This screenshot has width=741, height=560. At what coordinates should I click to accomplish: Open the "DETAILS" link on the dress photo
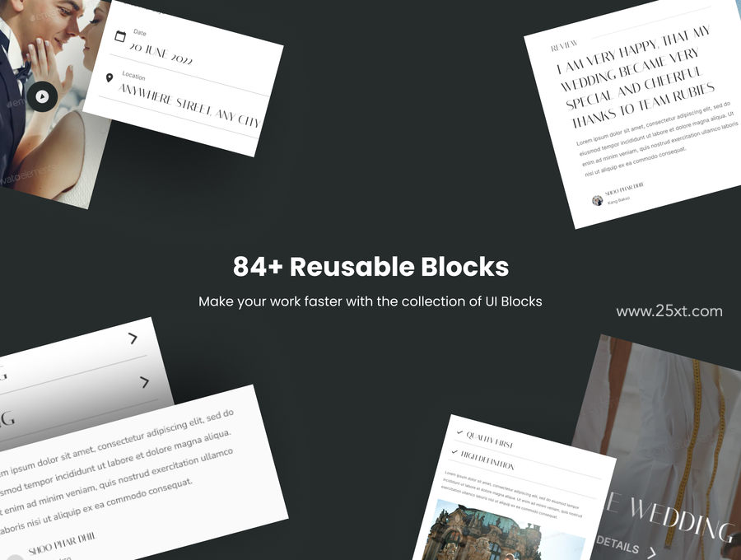click(x=617, y=545)
